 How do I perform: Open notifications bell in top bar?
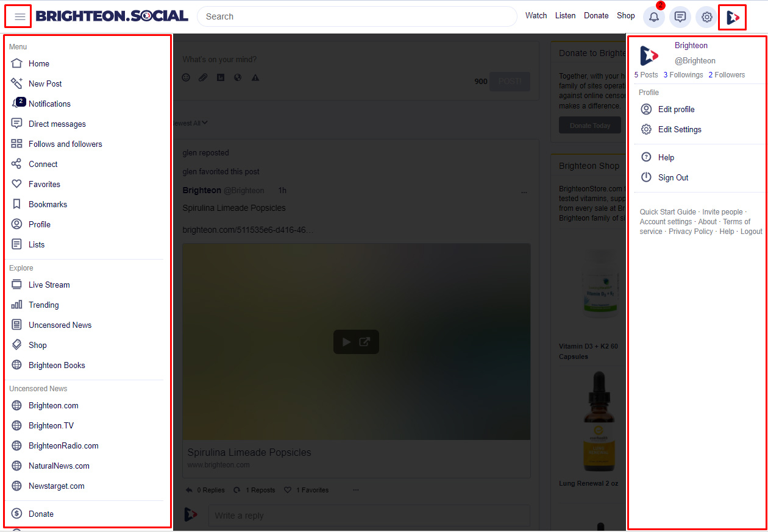pyautogui.click(x=654, y=16)
